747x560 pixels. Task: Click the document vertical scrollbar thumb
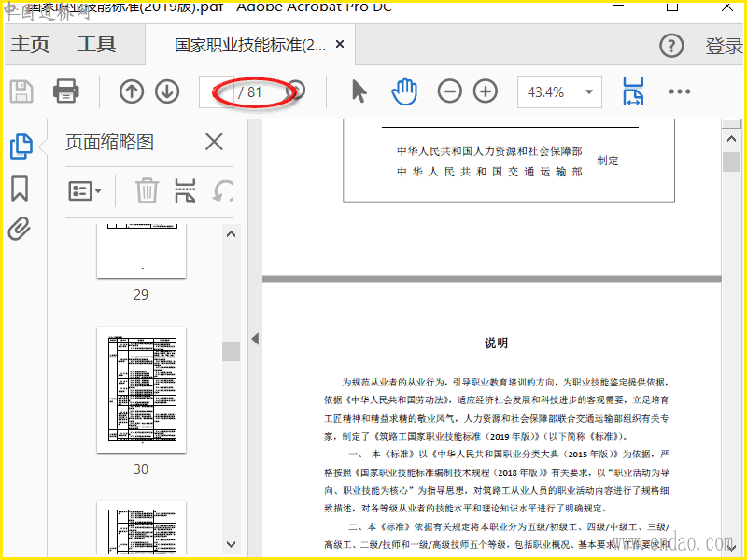coord(731,161)
